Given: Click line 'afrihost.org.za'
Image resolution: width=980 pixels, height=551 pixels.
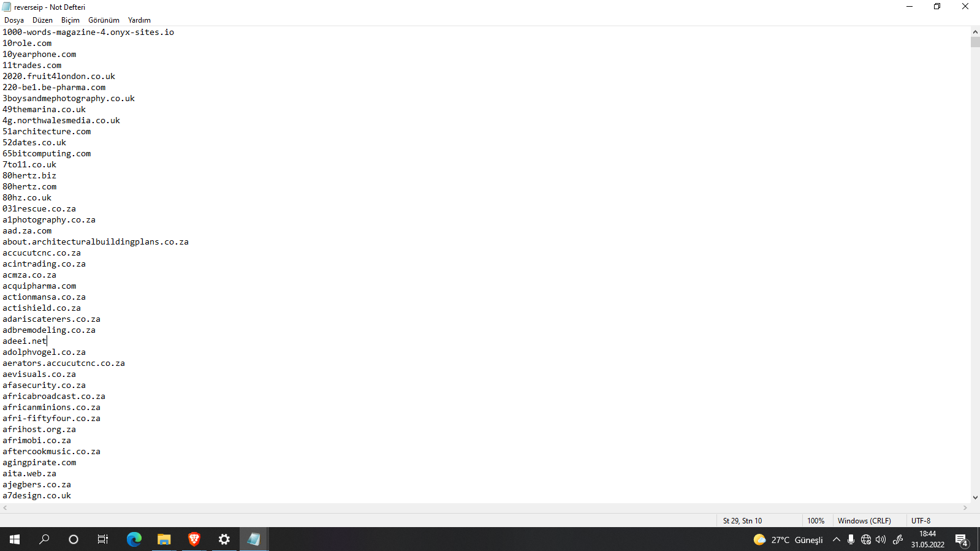Looking at the screenshot, I should coord(39,430).
